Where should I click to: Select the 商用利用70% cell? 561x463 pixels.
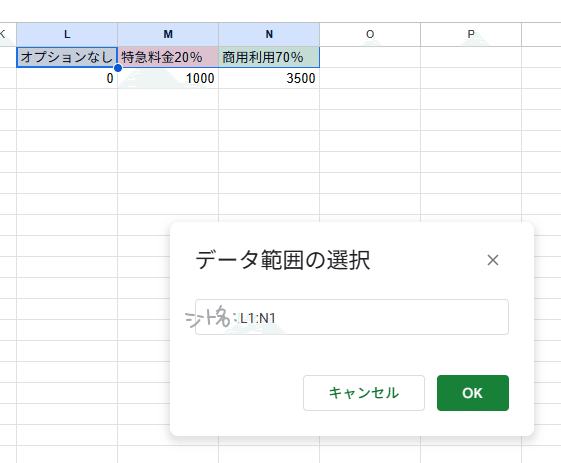point(269,57)
